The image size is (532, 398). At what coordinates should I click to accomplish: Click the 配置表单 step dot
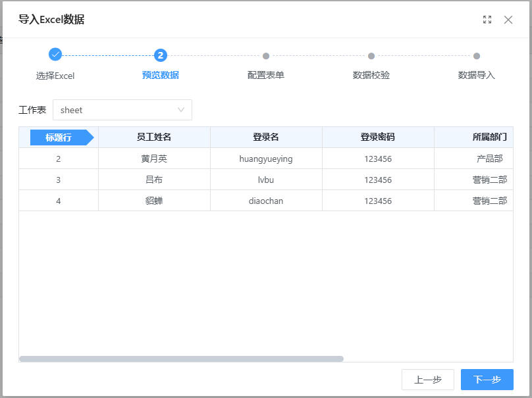click(x=266, y=56)
